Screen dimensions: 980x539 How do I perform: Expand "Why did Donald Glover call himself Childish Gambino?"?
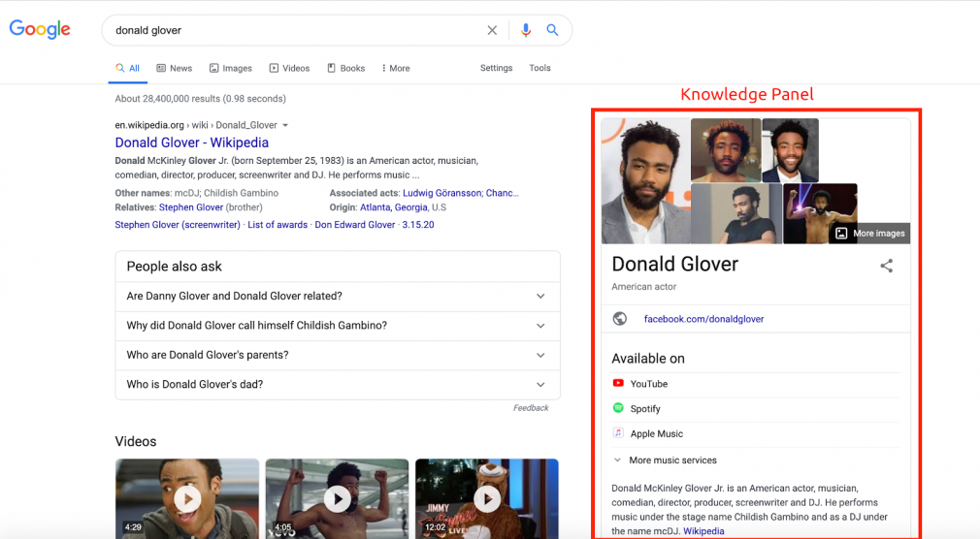click(338, 326)
